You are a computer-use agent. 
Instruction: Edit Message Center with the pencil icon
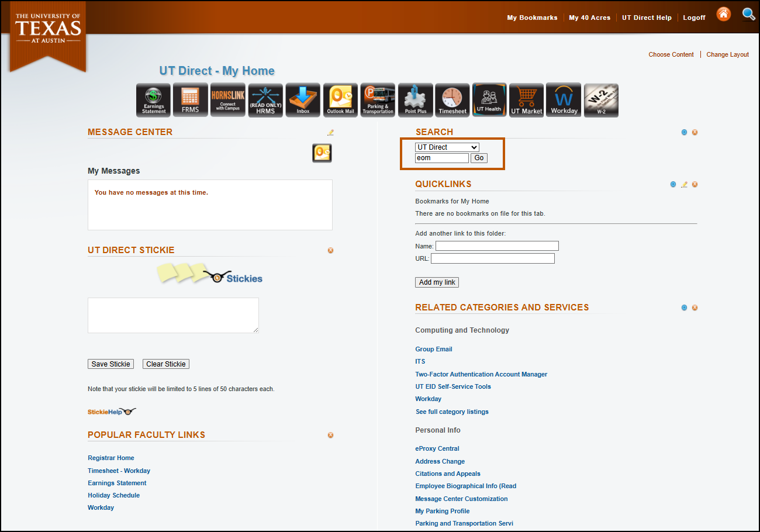[x=331, y=133]
